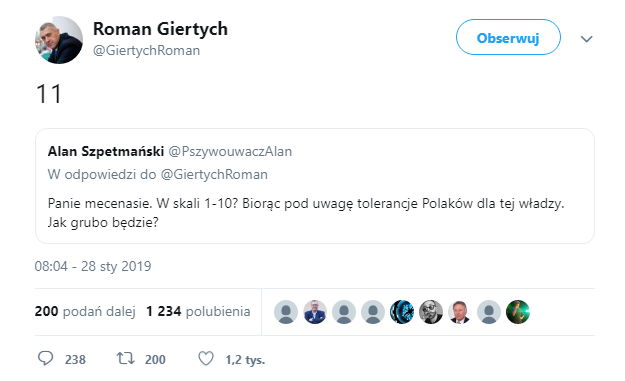Click the green concert-light liker avatar
625x381 pixels.
coord(518,312)
